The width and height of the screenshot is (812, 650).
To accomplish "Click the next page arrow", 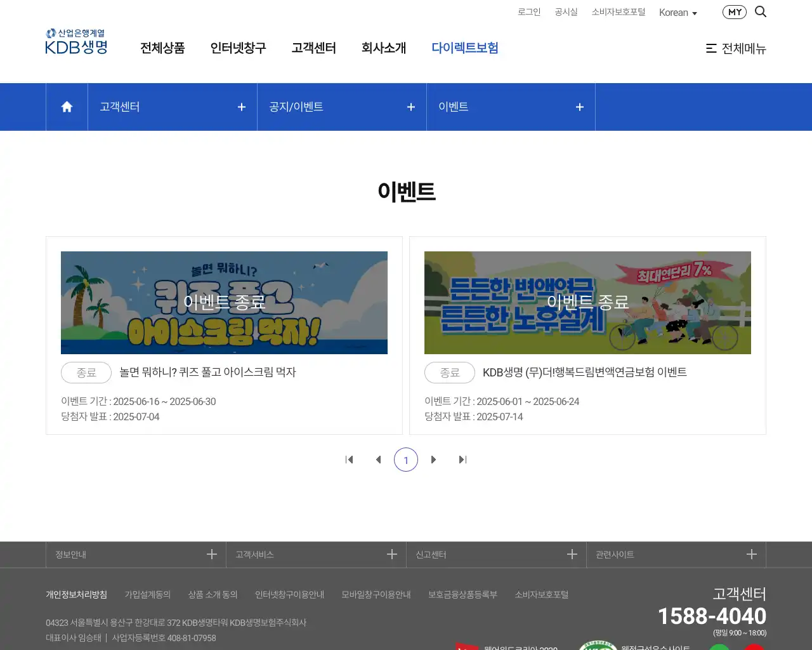I will [434, 460].
